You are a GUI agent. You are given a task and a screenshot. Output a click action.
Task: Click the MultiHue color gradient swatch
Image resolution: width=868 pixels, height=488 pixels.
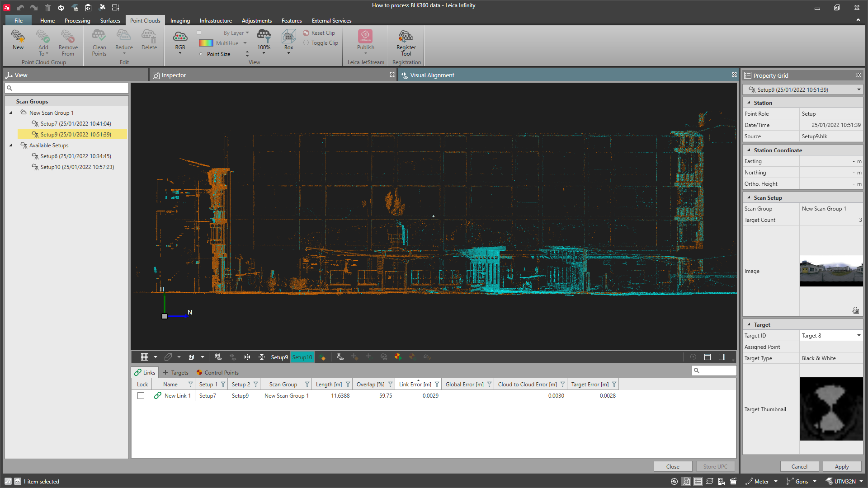[206, 43]
